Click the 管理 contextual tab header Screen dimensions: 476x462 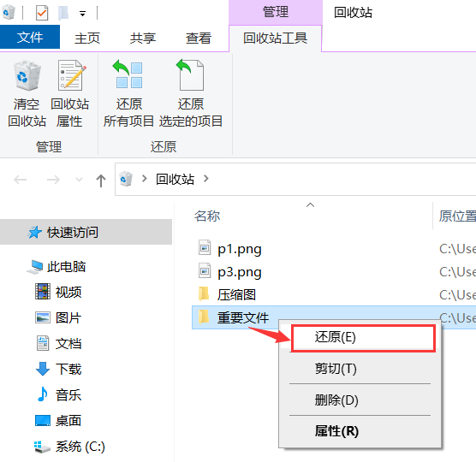point(276,12)
